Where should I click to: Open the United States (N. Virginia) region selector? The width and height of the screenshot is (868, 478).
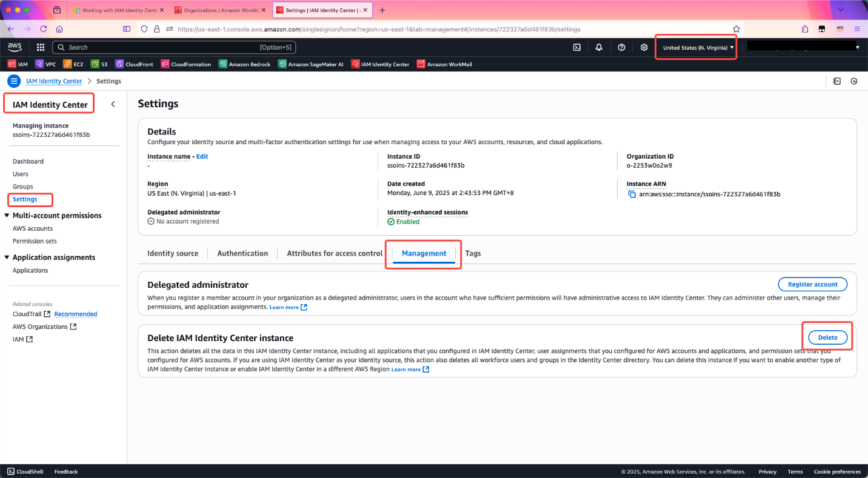[x=698, y=47]
